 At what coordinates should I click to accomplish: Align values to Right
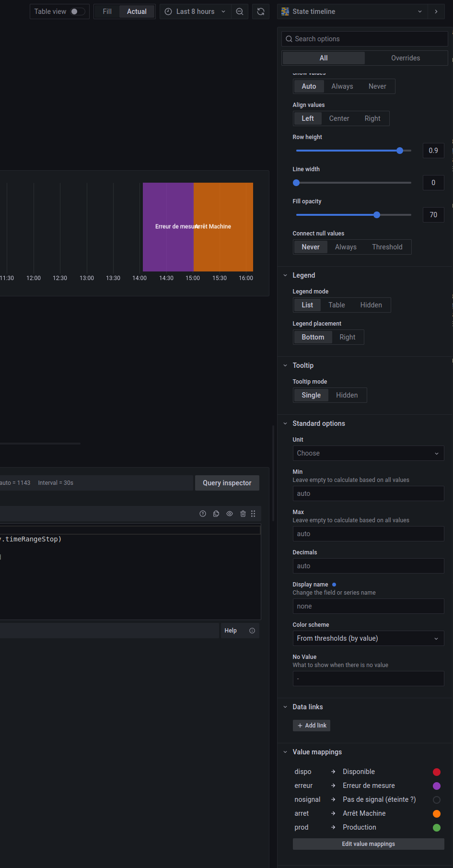coord(372,118)
